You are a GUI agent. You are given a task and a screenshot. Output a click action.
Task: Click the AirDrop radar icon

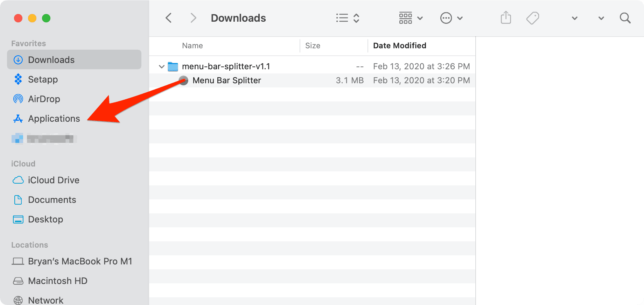[18, 99]
